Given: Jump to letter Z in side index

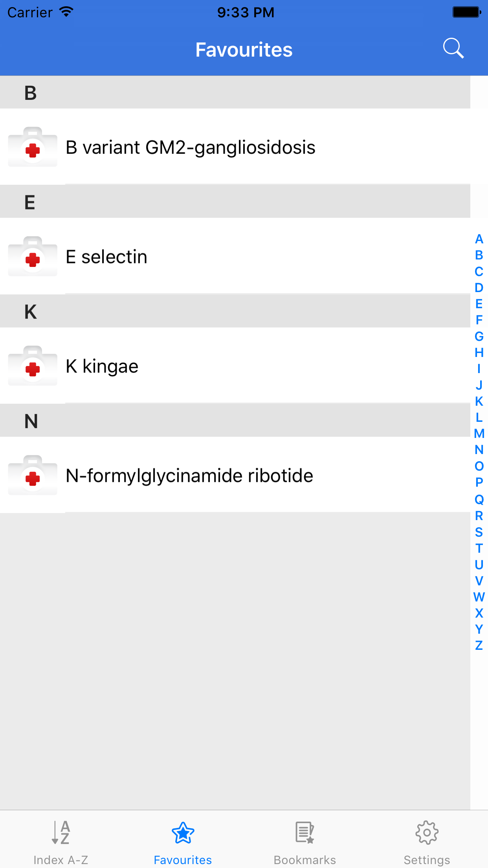Looking at the screenshot, I should [479, 645].
